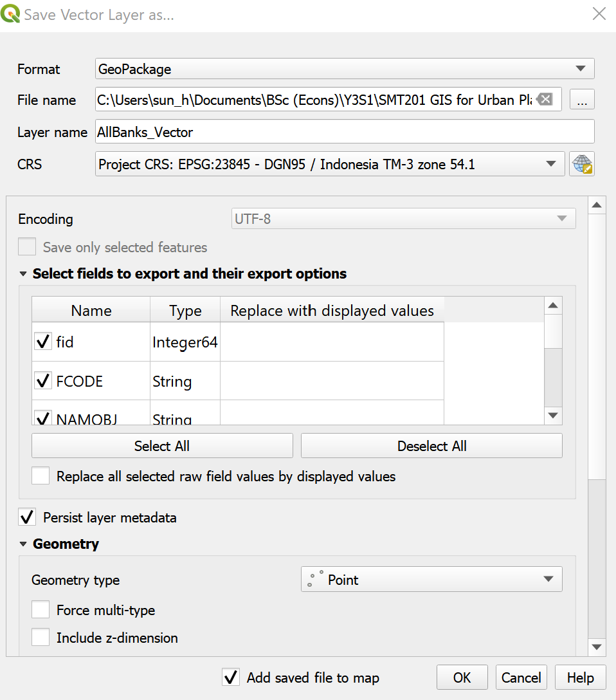Open file browser with the ellipsis button
This screenshot has height=700, width=616.
[582, 100]
